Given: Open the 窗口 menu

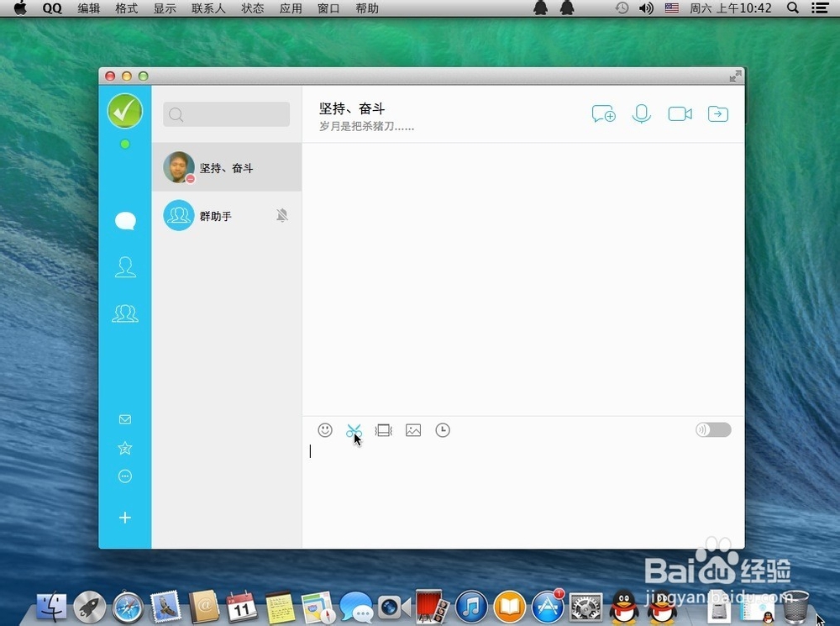Looking at the screenshot, I should [x=328, y=8].
